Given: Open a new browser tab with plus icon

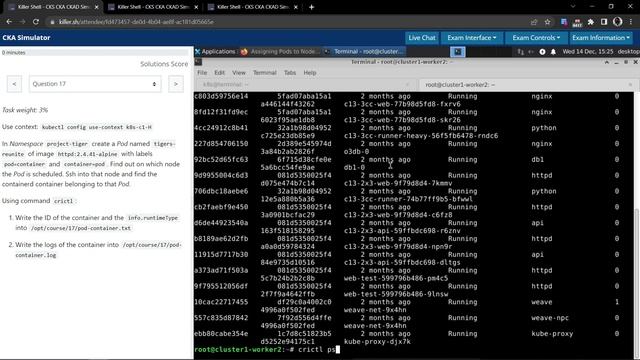Looking at the screenshot, I should (x=311, y=7).
